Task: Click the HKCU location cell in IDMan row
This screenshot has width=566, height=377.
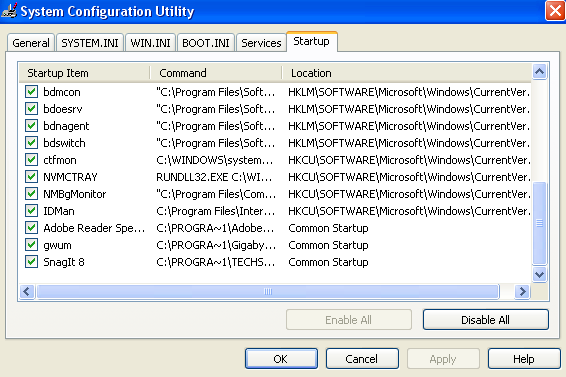Action: pyautogui.click(x=409, y=211)
